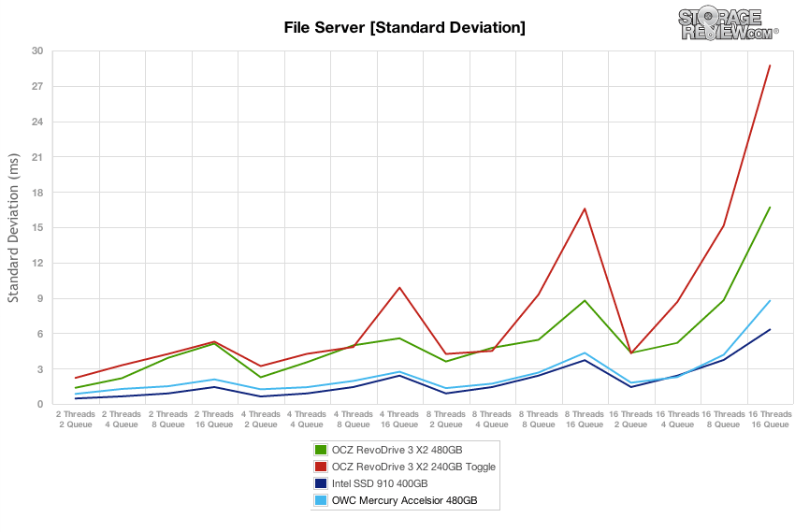
Task: Click the '8 Threads 4 Queue' axis label
Action: (492, 420)
